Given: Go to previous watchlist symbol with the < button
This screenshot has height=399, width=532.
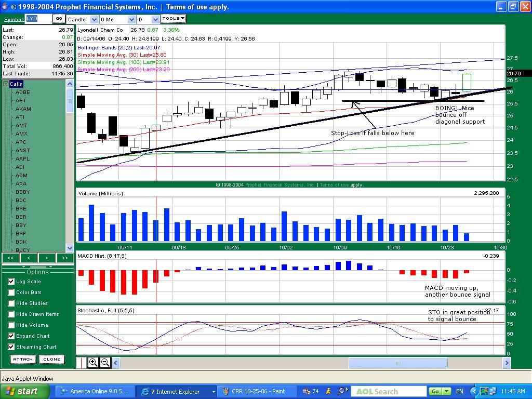Looking at the screenshot, I should 29,258.
